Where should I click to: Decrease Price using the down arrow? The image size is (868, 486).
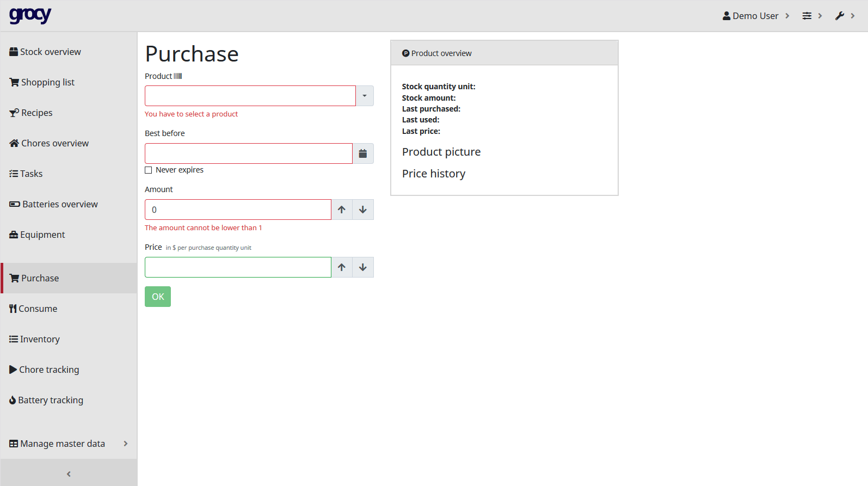coord(363,267)
